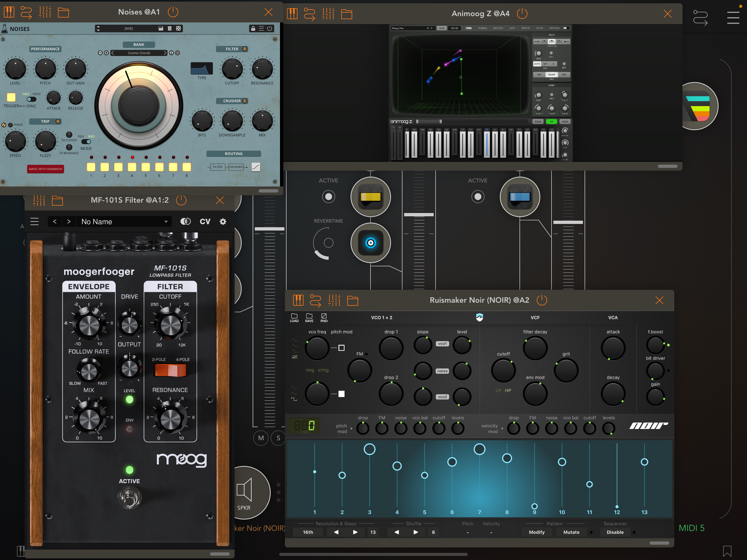Click the Mutate pattern button

571,532
